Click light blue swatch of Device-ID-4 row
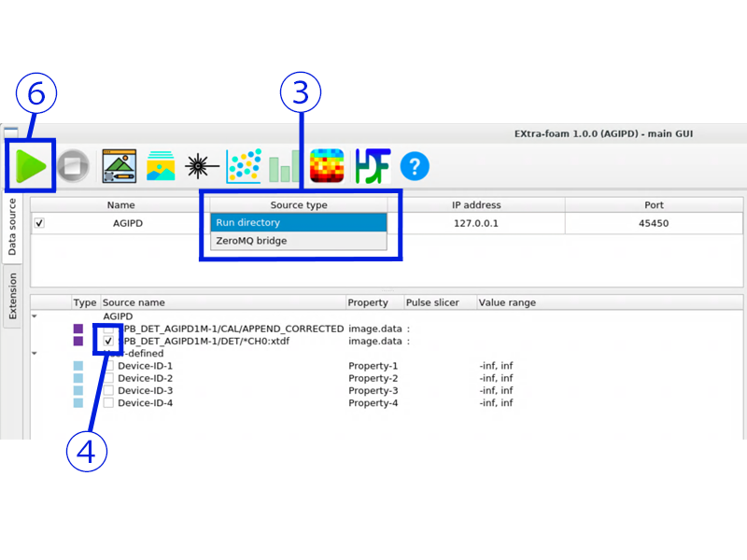Image resolution: width=747 pixels, height=560 pixels. point(78,403)
